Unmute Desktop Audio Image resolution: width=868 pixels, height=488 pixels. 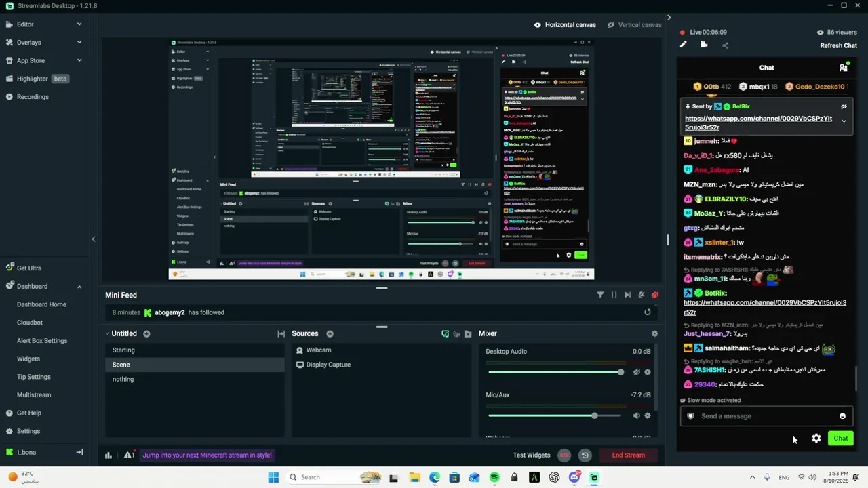pyautogui.click(x=636, y=372)
